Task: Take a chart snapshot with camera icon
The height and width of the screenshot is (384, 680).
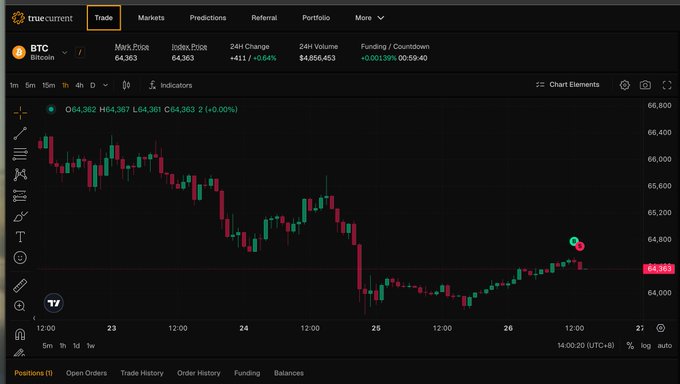Action: pos(645,85)
